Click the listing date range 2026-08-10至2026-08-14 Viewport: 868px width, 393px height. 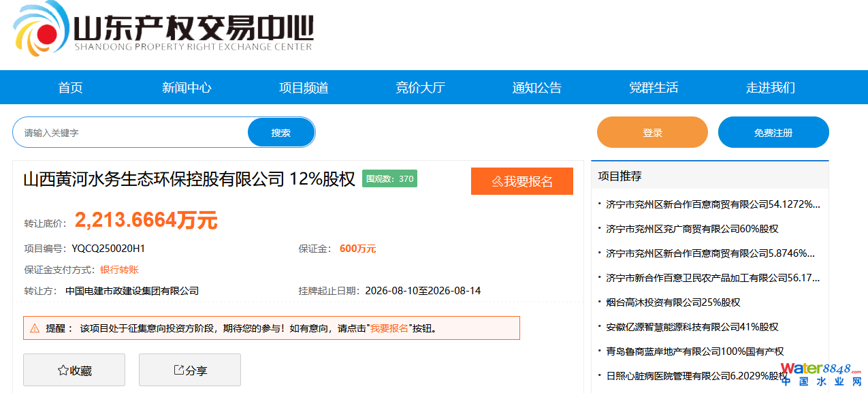[x=423, y=291]
